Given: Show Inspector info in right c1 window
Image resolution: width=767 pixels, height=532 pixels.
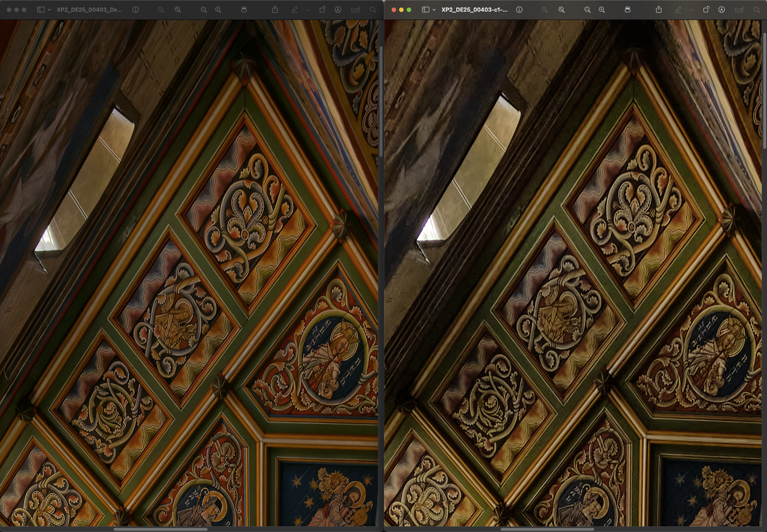Looking at the screenshot, I should [x=519, y=10].
